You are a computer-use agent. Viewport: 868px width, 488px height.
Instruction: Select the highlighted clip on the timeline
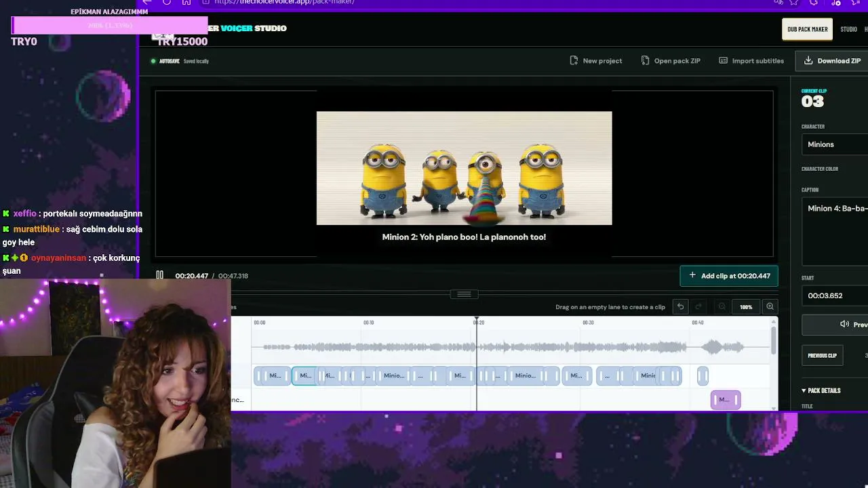[x=304, y=375]
